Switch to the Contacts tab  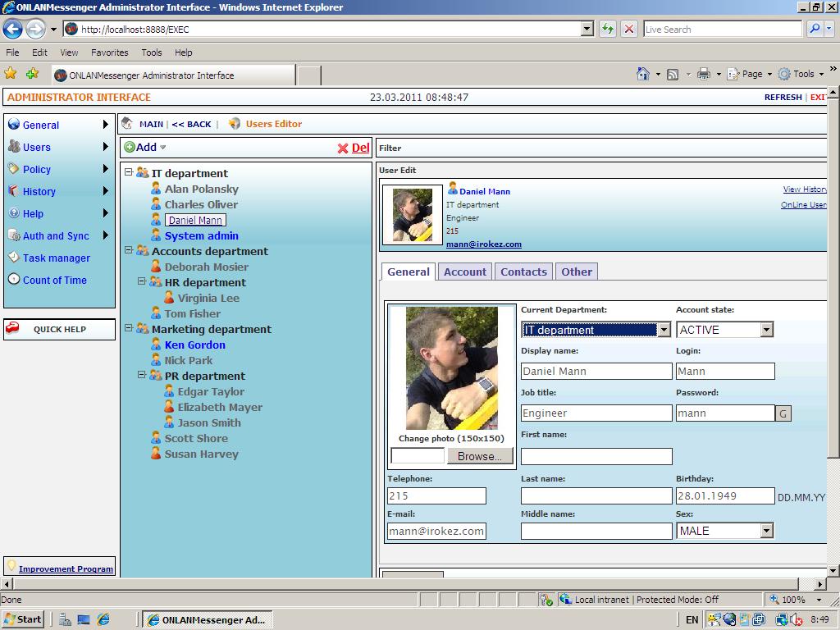pyautogui.click(x=523, y=272)
